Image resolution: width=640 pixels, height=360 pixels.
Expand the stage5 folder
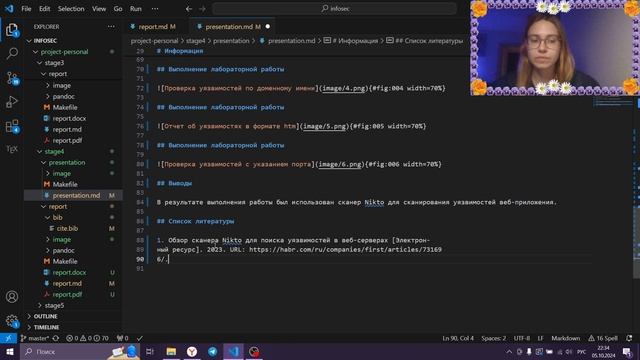click(40, 305)
